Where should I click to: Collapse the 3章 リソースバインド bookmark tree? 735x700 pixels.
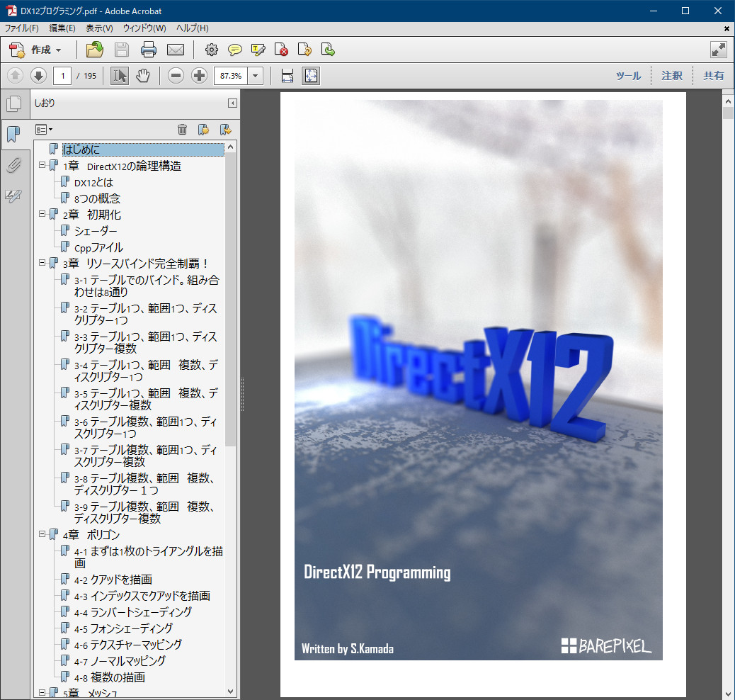(x=43, y=263)
